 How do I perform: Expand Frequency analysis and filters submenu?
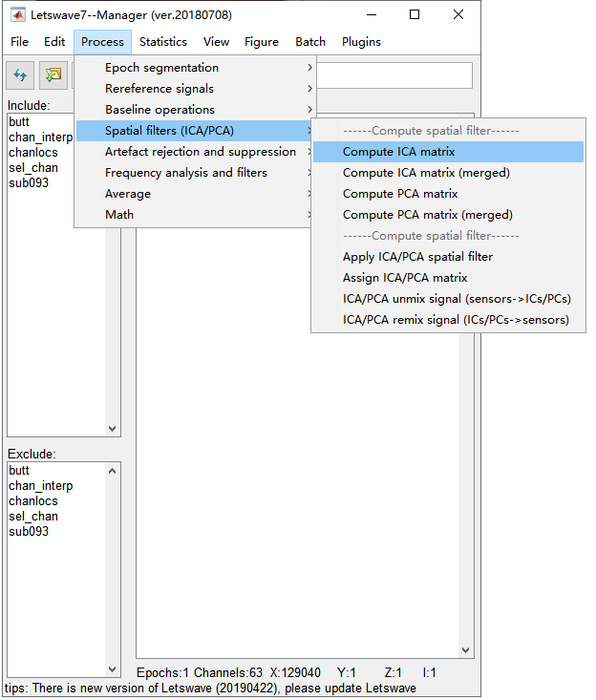pos(195,172)
